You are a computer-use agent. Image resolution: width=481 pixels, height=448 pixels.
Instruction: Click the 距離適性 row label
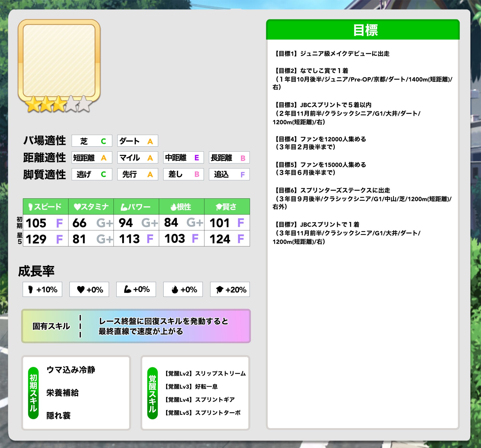[x=44, y=158]
